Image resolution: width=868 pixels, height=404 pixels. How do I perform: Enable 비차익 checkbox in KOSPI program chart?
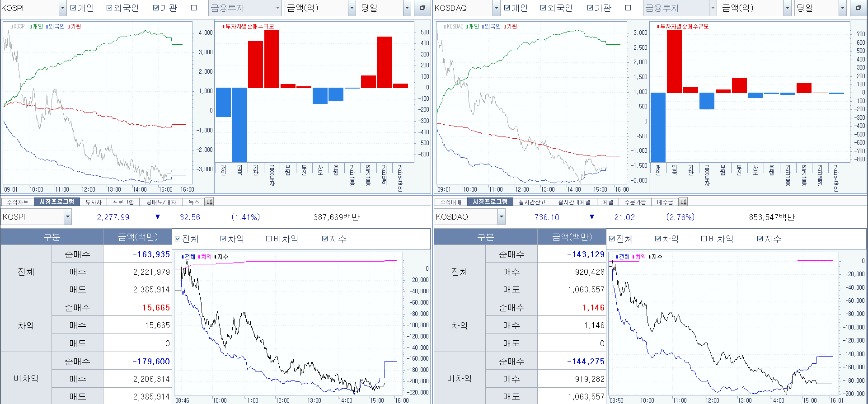coord(269,239)
